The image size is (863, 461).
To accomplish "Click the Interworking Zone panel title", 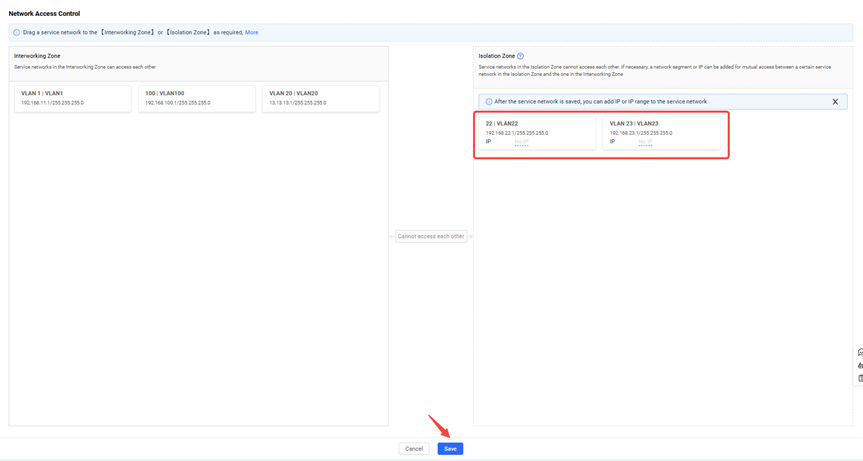I will tap(37, 56).
